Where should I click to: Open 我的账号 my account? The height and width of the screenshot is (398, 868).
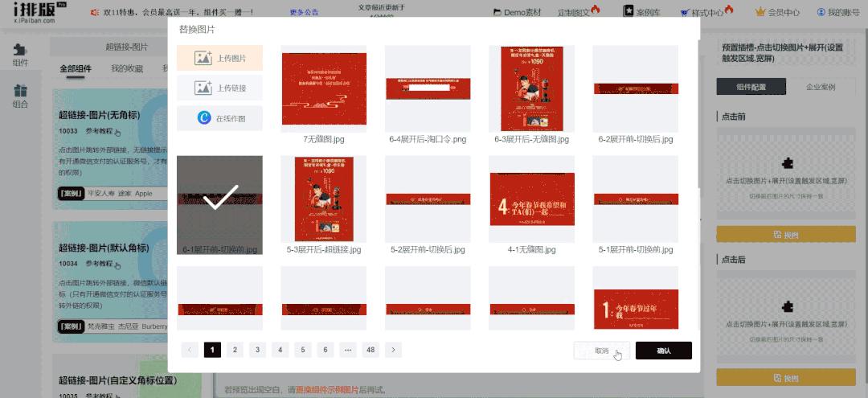pyautogui.click(x=838, y=12)
